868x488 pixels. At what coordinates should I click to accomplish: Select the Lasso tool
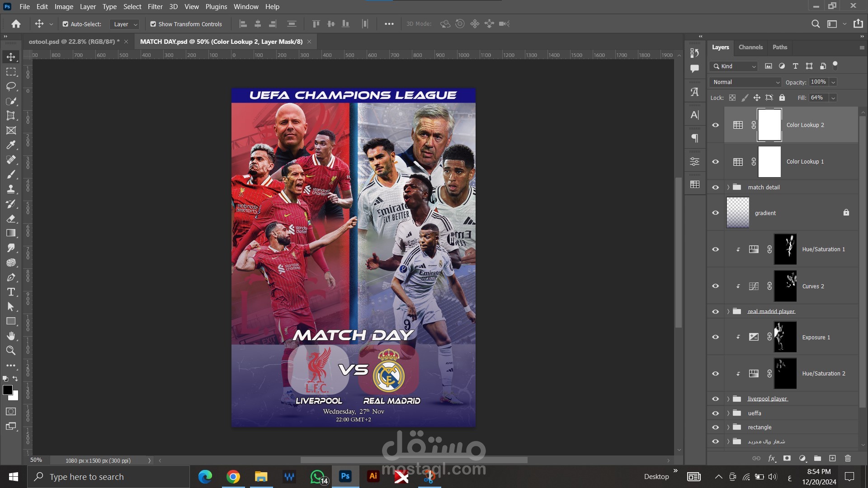pyautogui.click(x=11, y=86)
